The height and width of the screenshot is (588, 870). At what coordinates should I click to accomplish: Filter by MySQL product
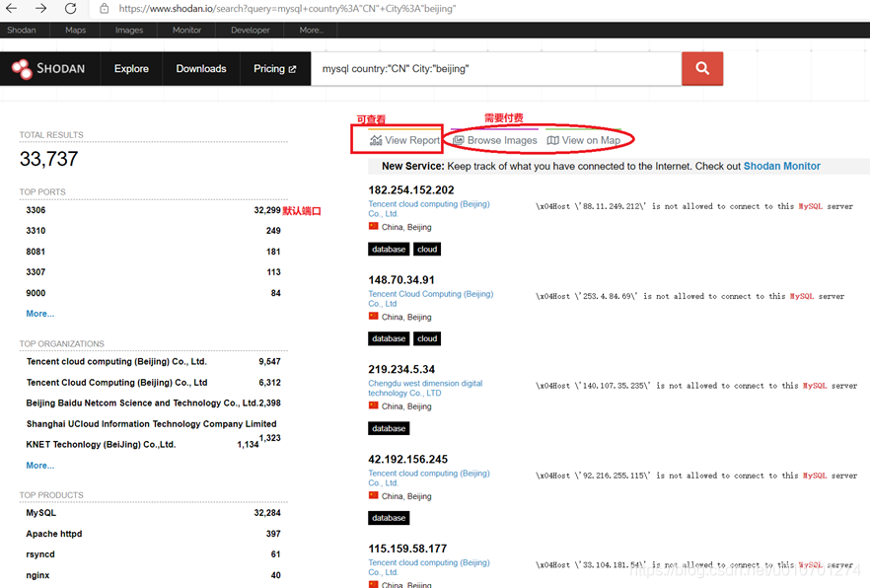41,513
